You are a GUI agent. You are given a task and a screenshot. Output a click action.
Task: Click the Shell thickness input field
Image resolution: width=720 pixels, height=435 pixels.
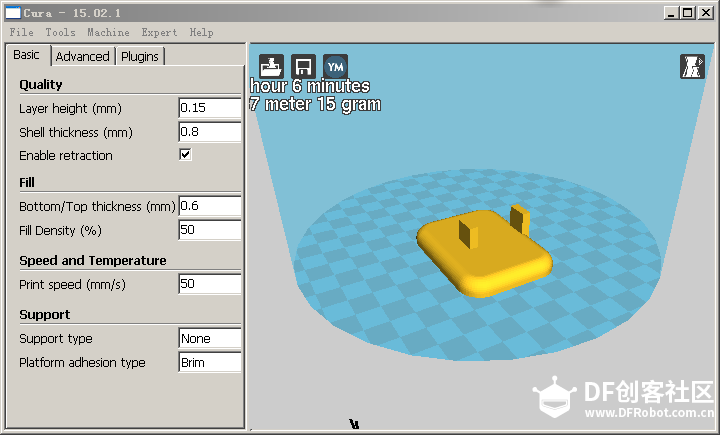pyautogui.click(x=210, y=132)
